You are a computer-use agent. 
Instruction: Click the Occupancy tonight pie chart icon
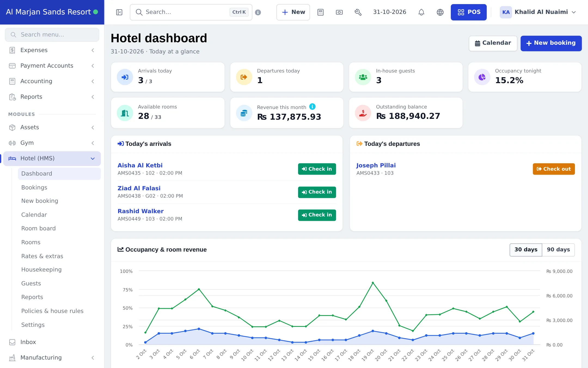pyautogui.click(x=482, y=77)
